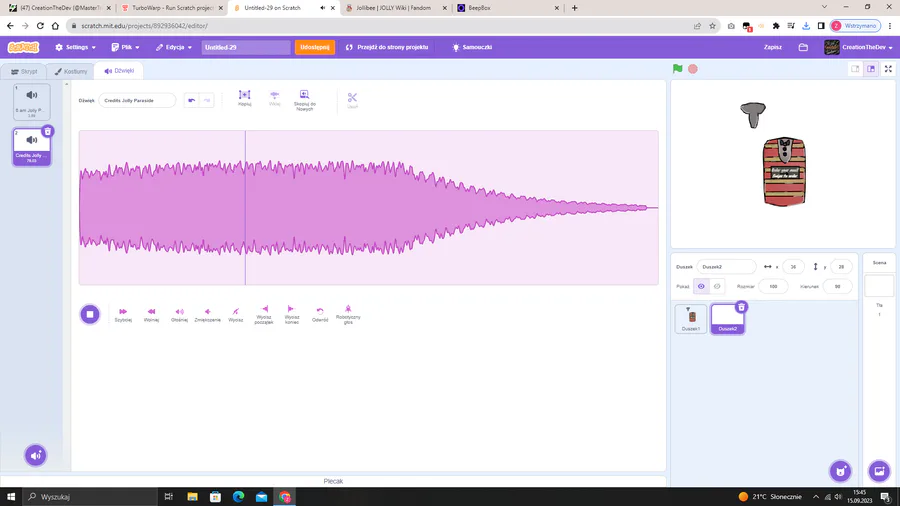This screenshot has width=900, height=506.
Task: Open File Explorer from the taskbar
Action: click(x=192, y=496)
